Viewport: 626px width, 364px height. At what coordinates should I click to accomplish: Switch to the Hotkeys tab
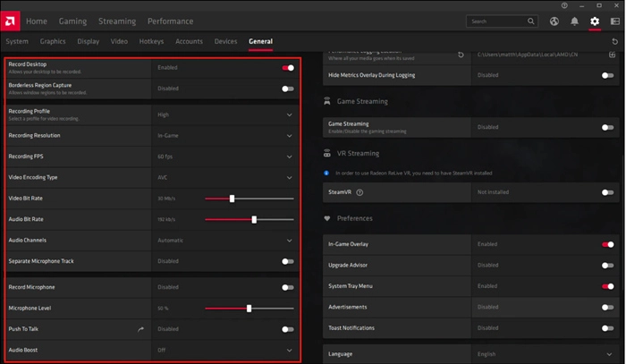click(153, 41)
